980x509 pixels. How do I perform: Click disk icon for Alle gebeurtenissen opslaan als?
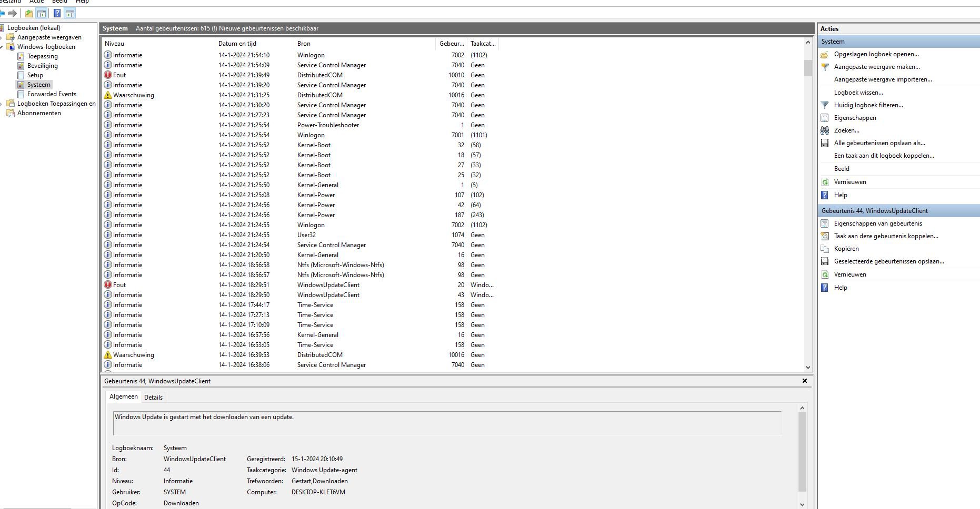(825, 143)
